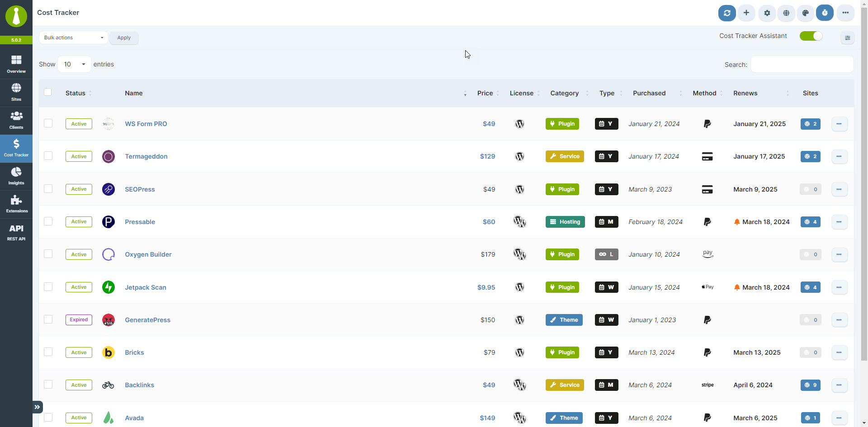The image size is (868, 427).
Task: Click the sync refresh icon in top toolbar
Action: [727, 13]
